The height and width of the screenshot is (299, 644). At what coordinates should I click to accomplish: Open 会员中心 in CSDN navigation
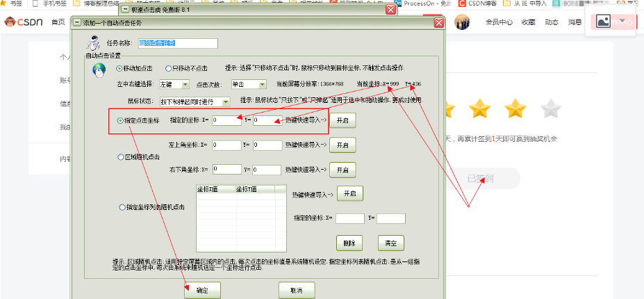499,22
